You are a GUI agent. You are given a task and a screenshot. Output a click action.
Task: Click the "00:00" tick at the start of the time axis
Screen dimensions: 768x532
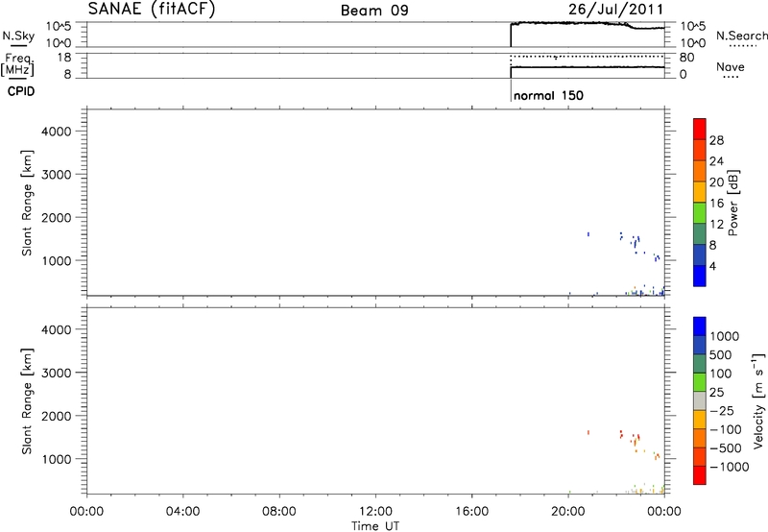(x=86, y=512)
